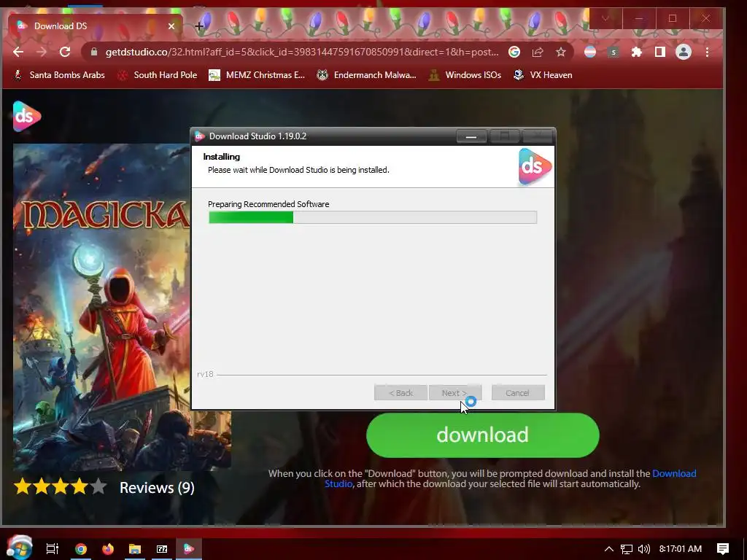Open the profile avatar icon
The height and width of the screenshot is (560, 747).
coord(683,52)
